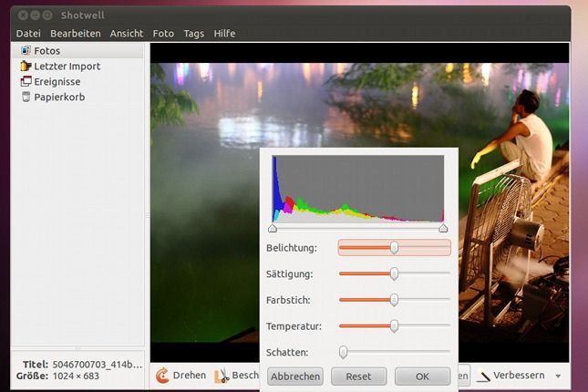Open the Datei menu
The height and width of the screenshot is (392, 588).
click(28, 34)
